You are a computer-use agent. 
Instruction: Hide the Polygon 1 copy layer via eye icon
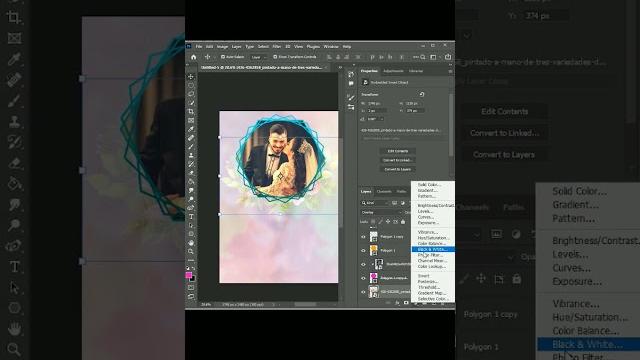[363, 237]
